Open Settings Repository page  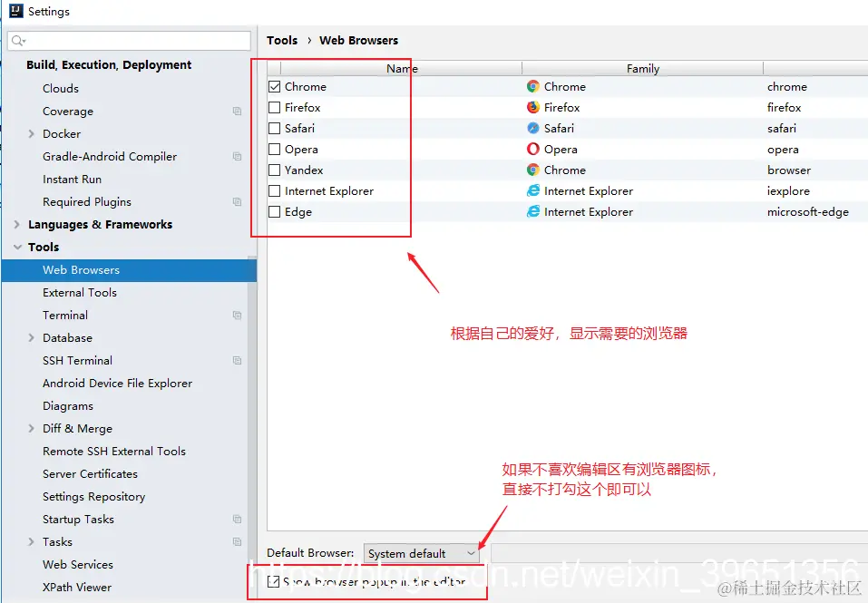pyautogui.click(x=94, y=497)
